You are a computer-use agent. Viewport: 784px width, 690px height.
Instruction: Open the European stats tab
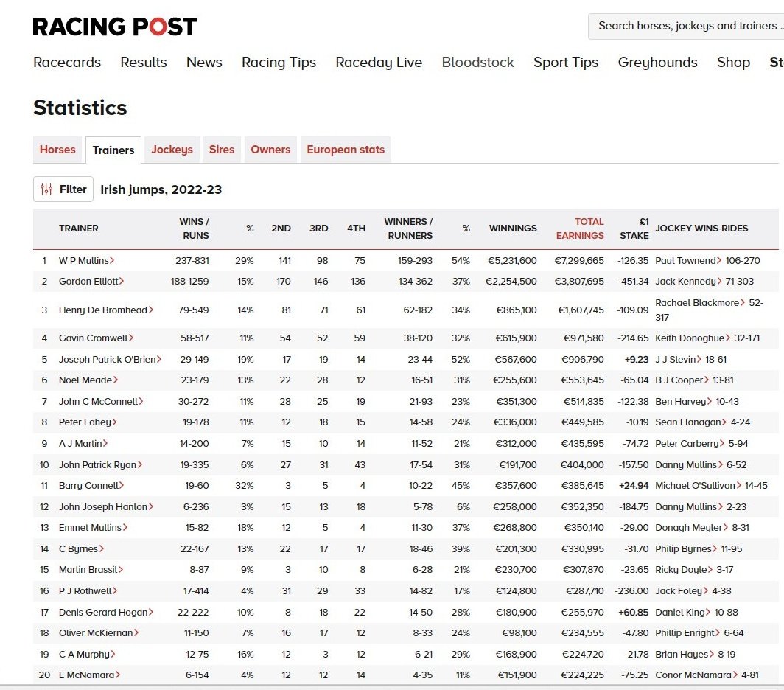tap(345, 150)
